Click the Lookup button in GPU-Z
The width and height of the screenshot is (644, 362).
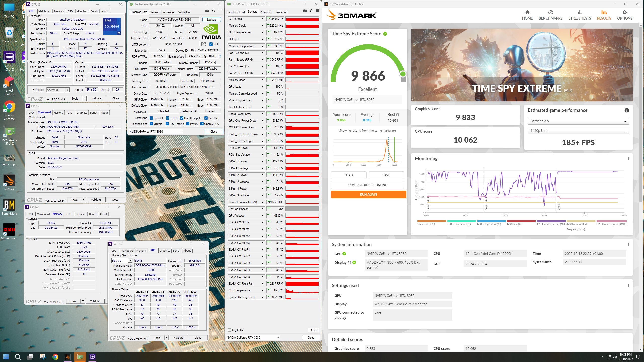click(x=211, y=20)
